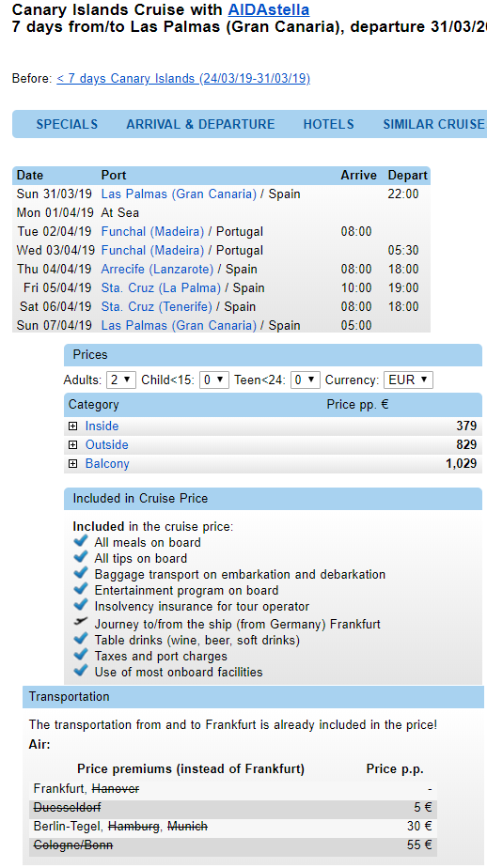Open the AIDAstella ship link

269,9
